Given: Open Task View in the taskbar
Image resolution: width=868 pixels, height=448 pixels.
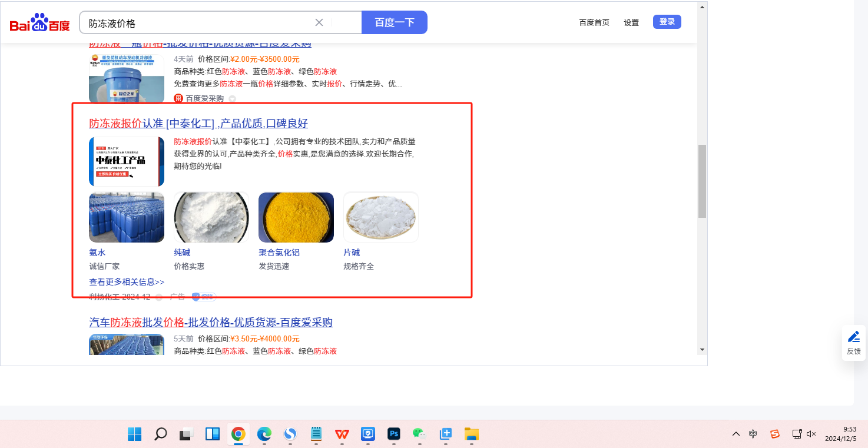Looking at the screenshot, I should pos(186,434).
